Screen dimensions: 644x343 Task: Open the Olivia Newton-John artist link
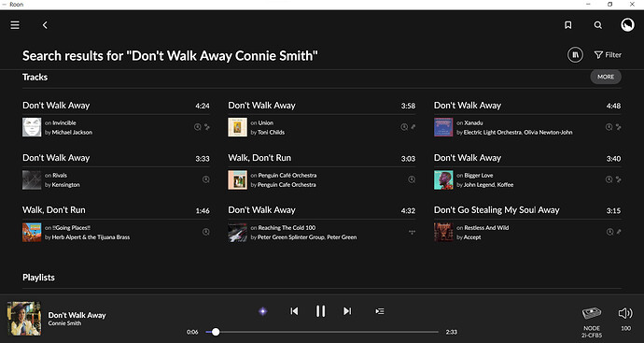548,132
